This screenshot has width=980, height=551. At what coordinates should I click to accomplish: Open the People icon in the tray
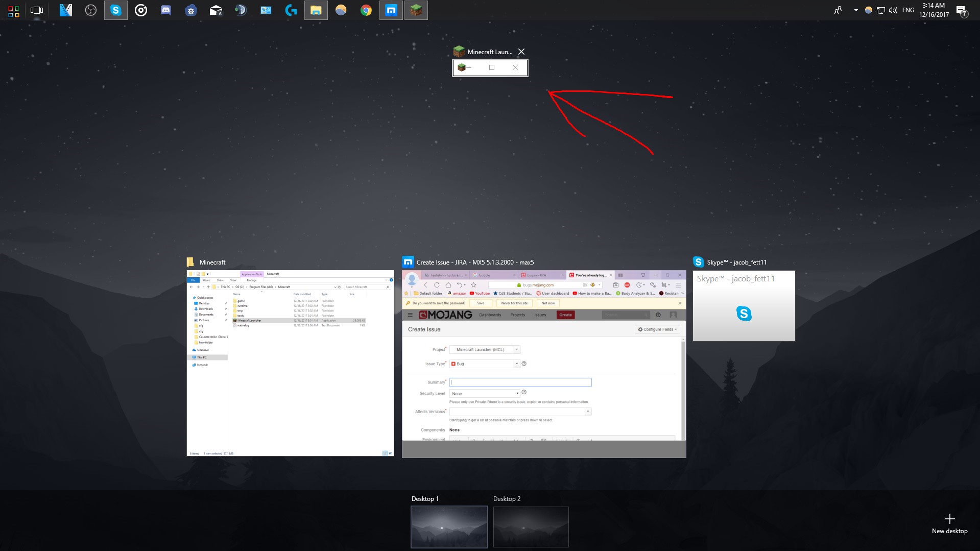pos(838,10)
